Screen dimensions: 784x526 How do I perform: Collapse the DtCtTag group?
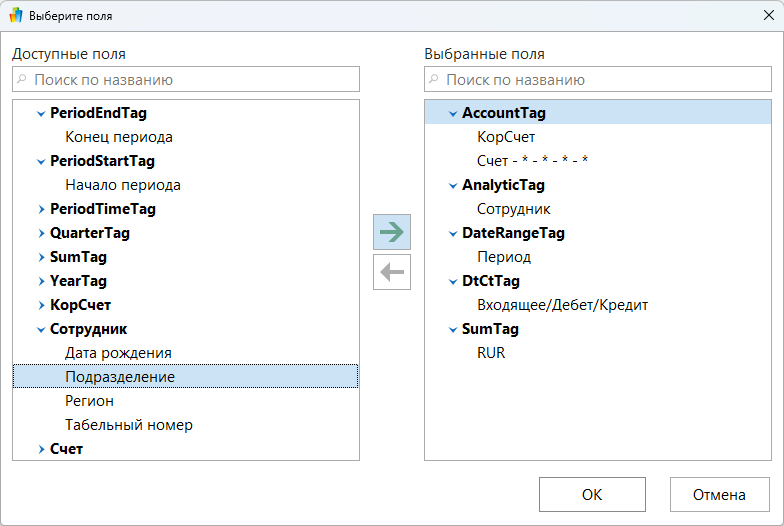click(453, 281)
